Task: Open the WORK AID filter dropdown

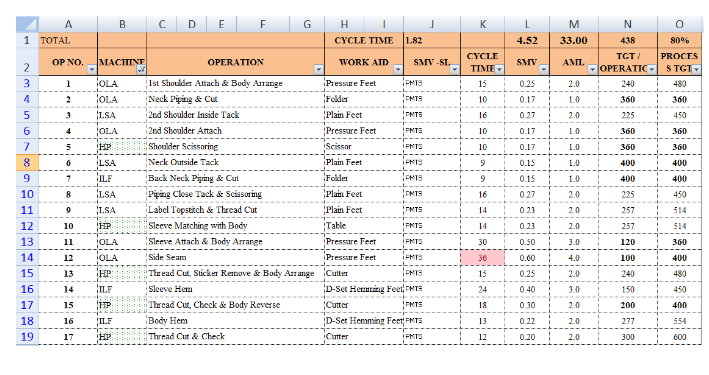Action: (398, 70)
